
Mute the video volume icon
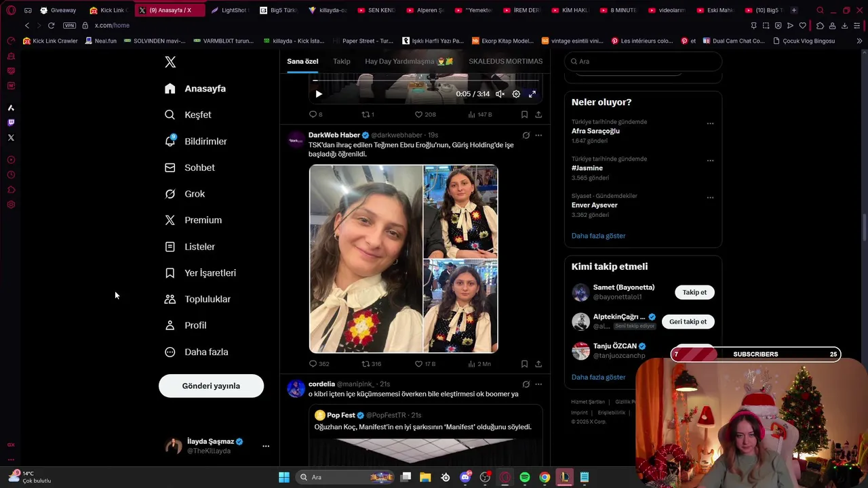[500, 94]
